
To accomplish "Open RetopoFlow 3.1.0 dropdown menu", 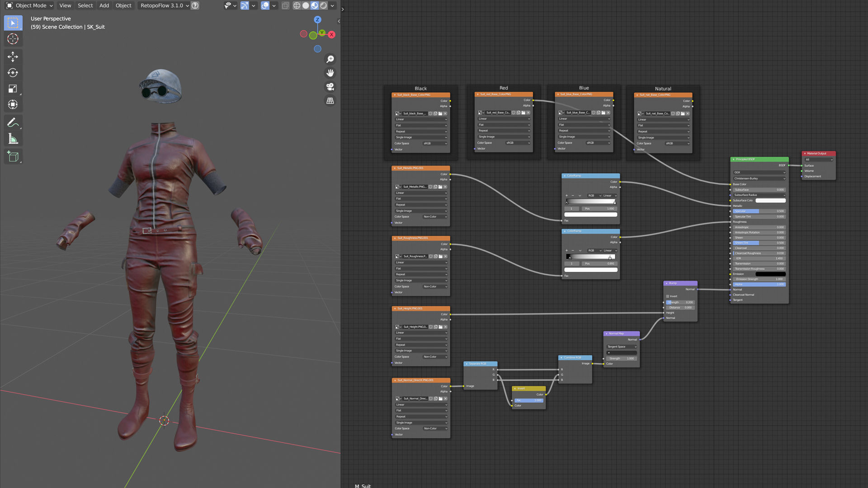I will point(164,5).
